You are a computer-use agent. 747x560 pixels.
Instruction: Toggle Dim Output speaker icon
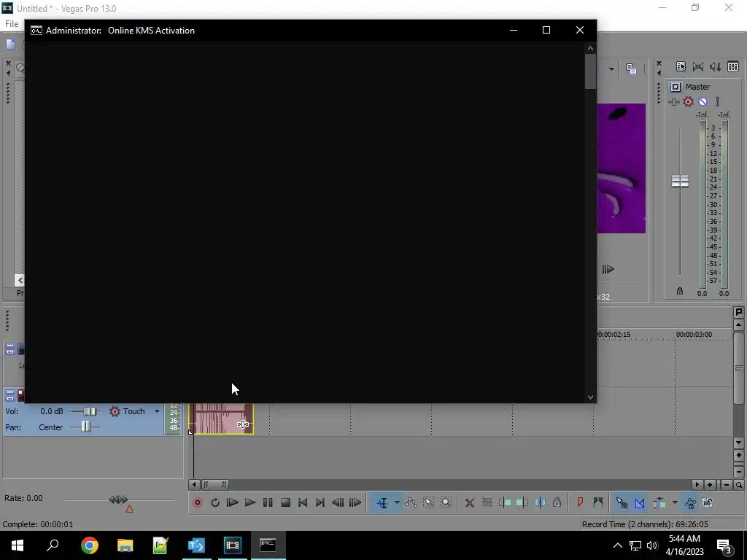715,66
